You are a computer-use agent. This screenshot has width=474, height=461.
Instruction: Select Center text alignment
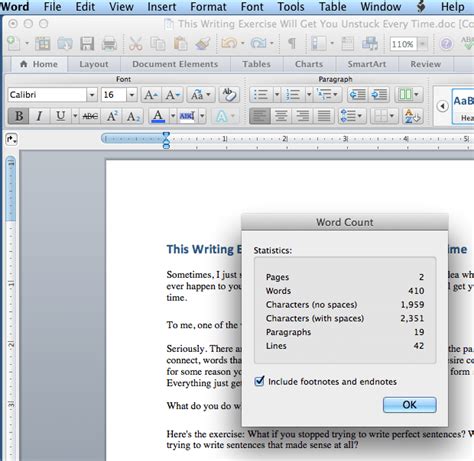point(281,116)
